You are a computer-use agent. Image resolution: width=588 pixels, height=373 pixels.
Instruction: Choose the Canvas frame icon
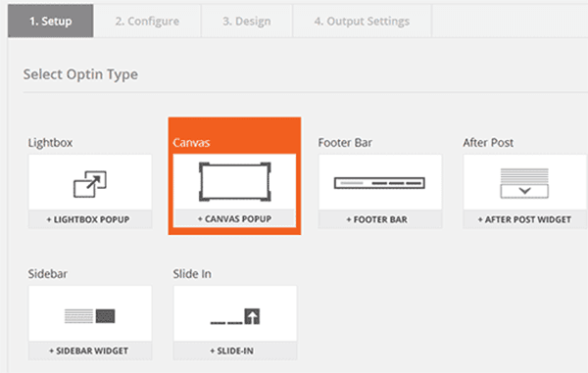coord(235,182)
